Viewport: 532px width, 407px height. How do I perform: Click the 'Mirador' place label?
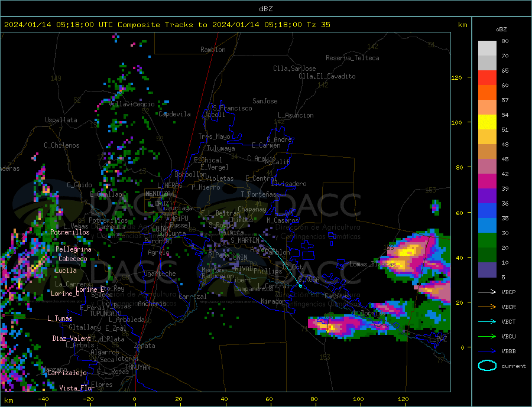[273, 301]
